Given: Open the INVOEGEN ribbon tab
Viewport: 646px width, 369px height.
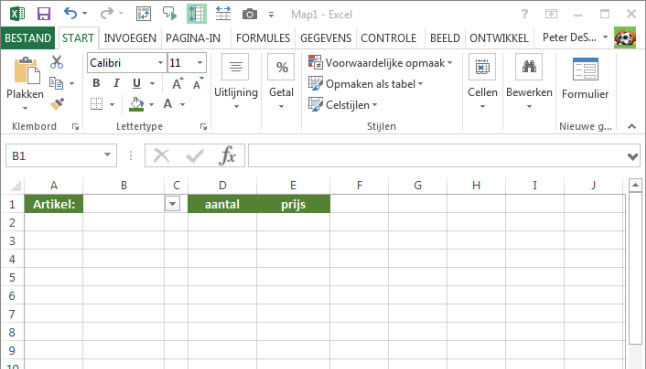Looking at the screenshot, I should coord(130,38).
